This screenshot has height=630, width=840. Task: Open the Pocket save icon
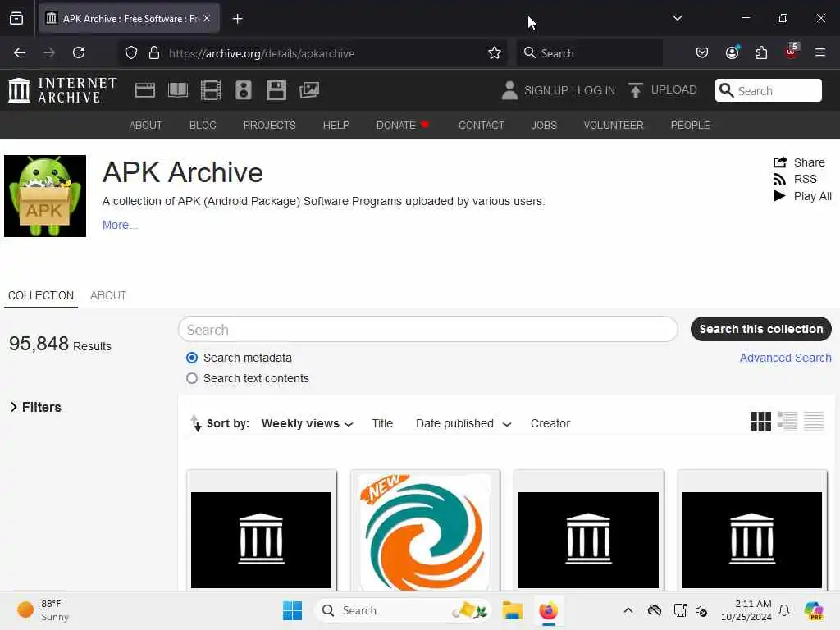[702, 52]
